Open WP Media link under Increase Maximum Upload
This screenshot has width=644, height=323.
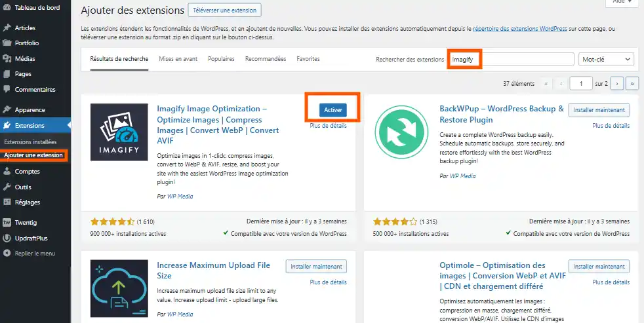pyautogui.click(x=180, y=314)
